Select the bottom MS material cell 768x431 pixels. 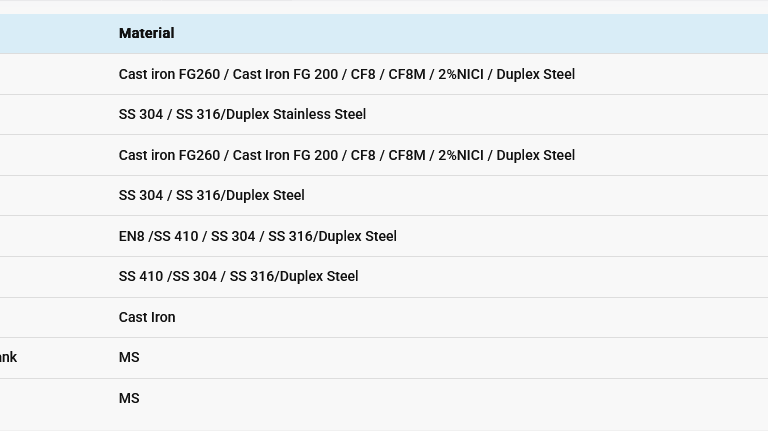click(x=129, y=398)
